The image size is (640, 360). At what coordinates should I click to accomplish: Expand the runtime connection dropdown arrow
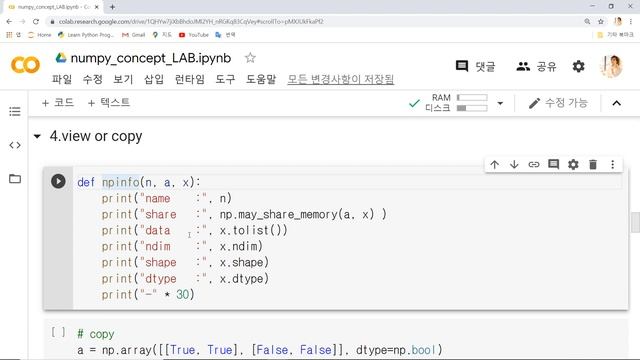coord(500,103)
